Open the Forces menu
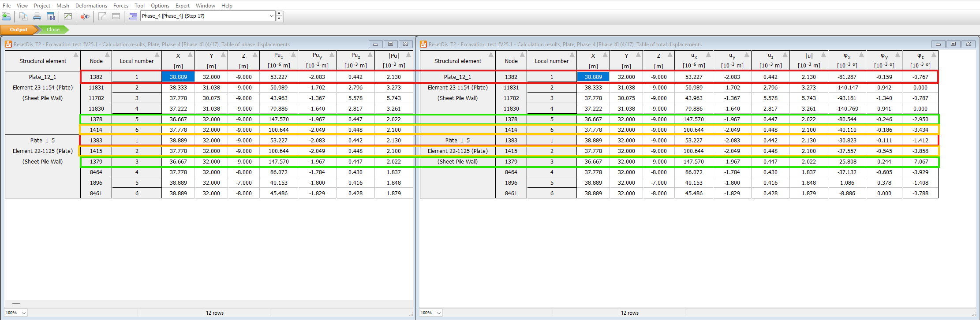Screen dimensions: 980x320 121,6
